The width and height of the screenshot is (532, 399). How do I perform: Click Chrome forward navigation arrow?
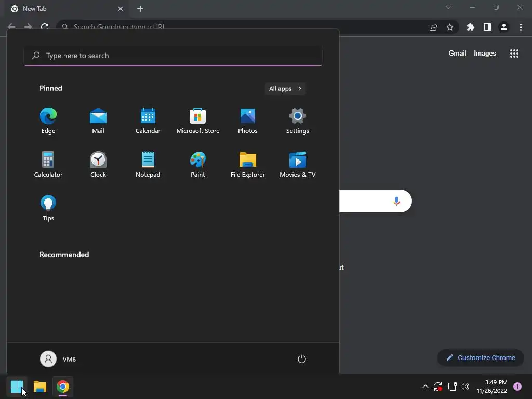point(28,26)
